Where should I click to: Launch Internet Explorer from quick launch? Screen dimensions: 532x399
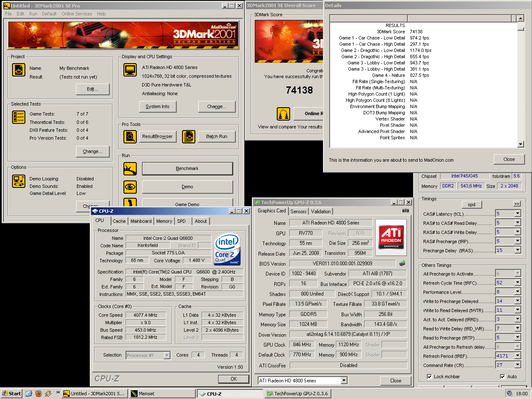coord(29,393)
